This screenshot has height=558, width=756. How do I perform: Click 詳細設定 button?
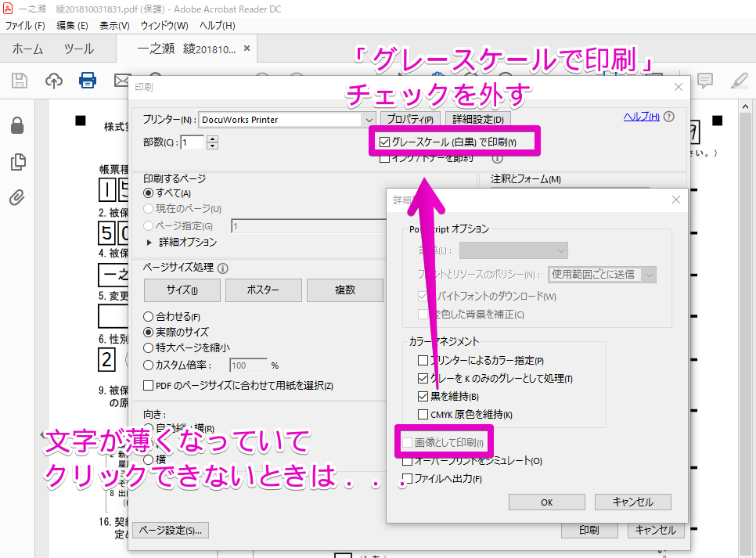click(478, 119)
